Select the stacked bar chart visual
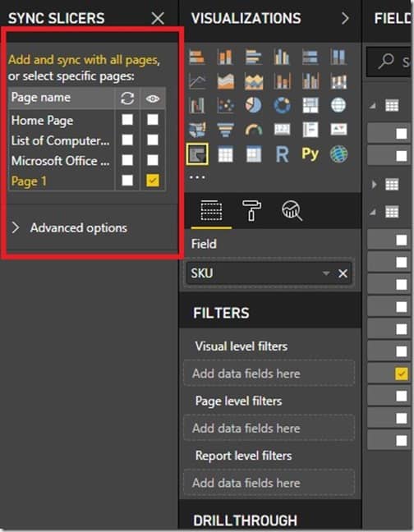 coord(197,57)
